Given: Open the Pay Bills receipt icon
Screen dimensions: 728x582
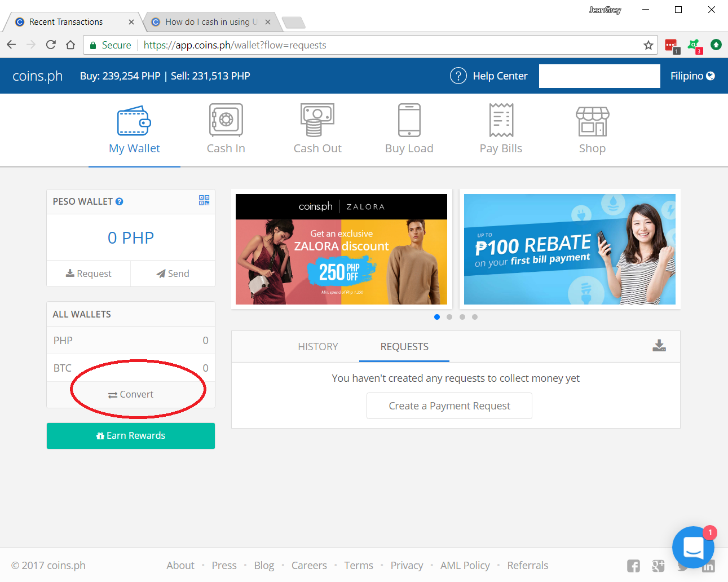Looking at the screenshot, I should tap(501, 120).
